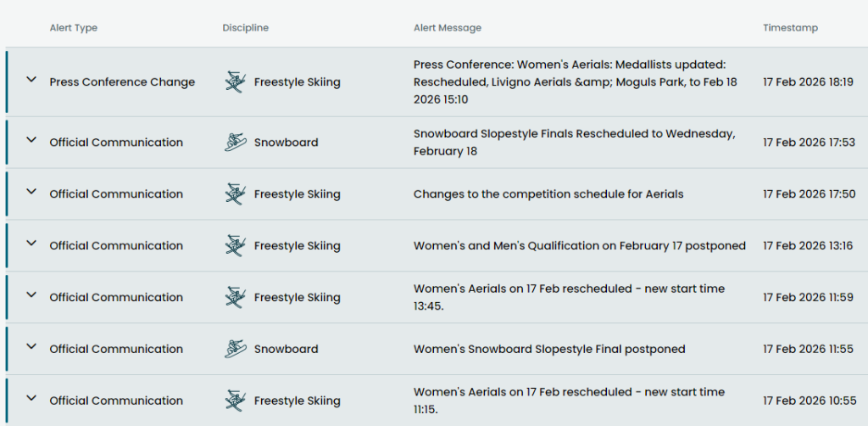Sort by the Alert Type column header
868x426 pixels.
(x=73, y=28)
